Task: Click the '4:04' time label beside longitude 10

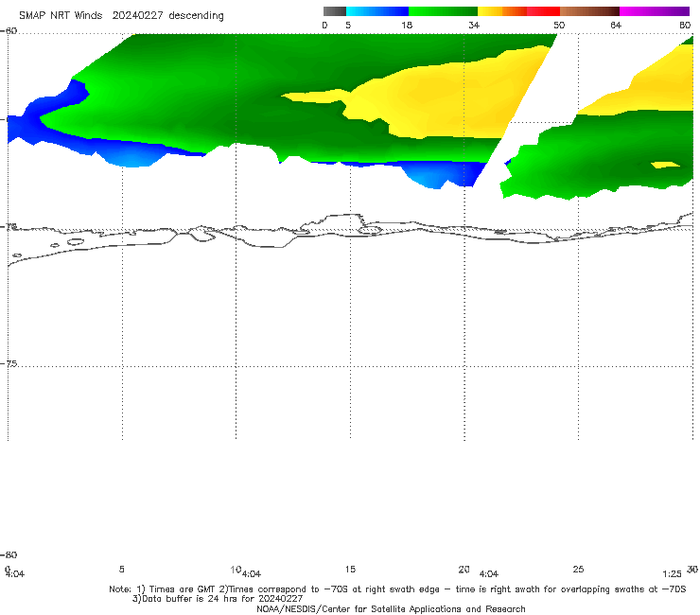Action: [x=252, y=574]
